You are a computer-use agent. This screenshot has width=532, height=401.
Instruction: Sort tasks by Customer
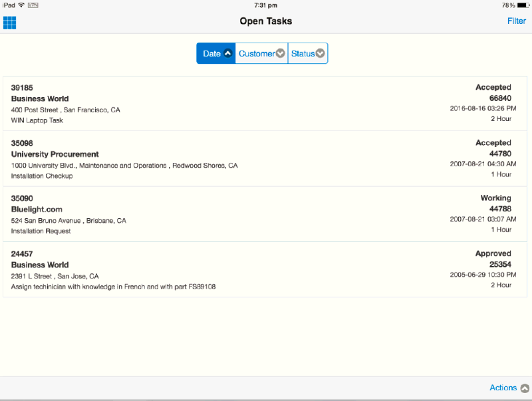pyautogui.click(x=261, y=53)
